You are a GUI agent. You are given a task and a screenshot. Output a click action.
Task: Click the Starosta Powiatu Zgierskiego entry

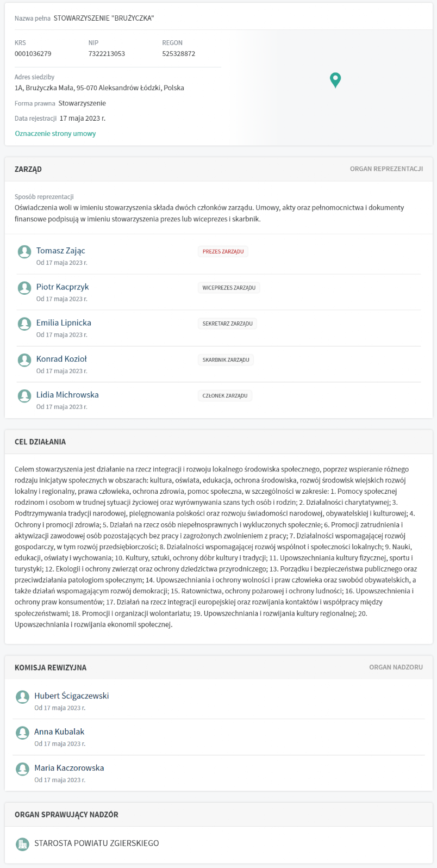(x=97, y=844)
